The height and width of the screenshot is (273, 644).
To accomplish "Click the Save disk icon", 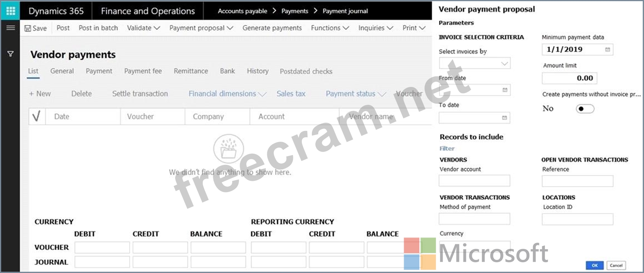I will 28,28.
